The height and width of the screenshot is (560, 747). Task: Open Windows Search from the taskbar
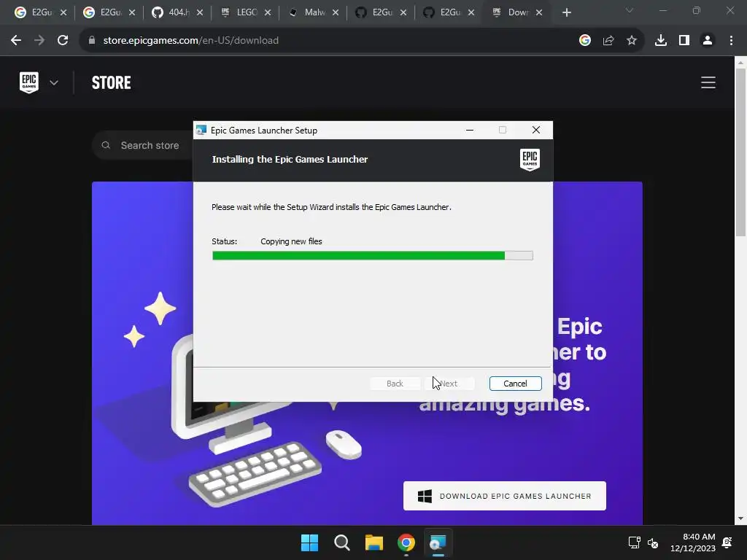[x=341, y=542]
